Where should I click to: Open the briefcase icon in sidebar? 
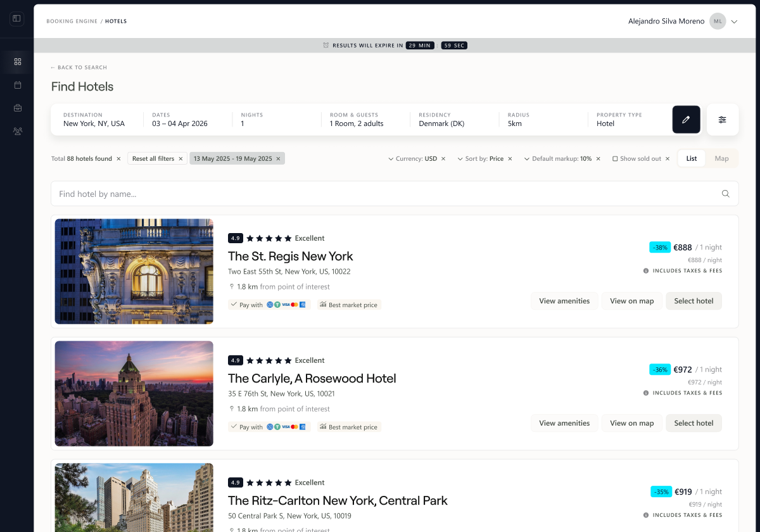click(18, 108)
